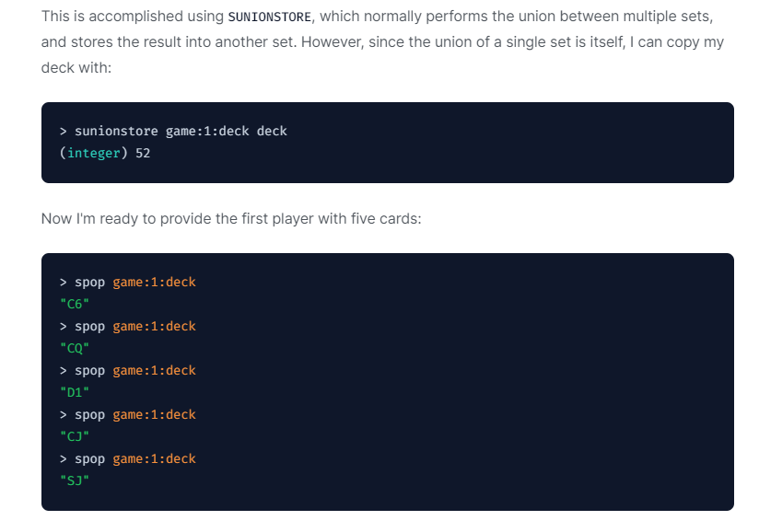
Task: Click the first spop command line
Action: click(127, 283)
